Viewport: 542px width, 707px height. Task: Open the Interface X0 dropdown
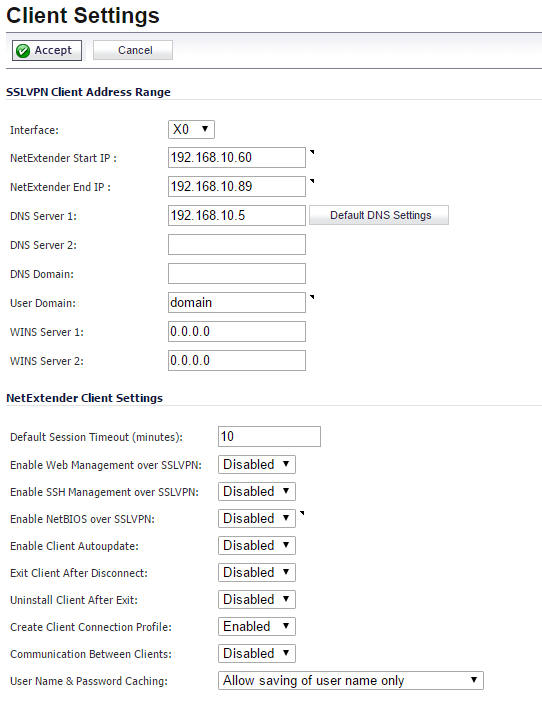pos(191,129)
